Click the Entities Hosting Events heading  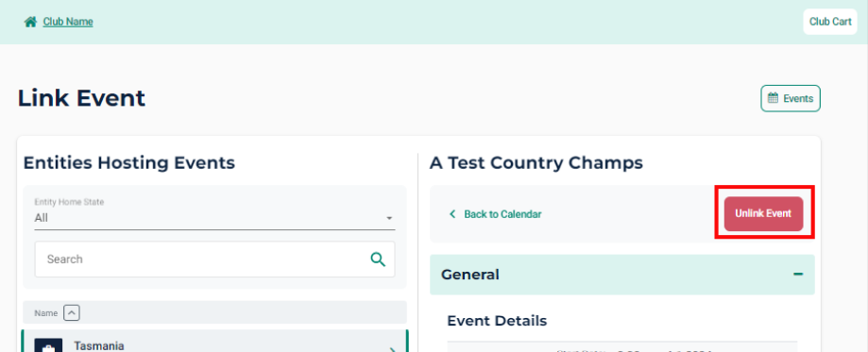click(x=129, y=162)
